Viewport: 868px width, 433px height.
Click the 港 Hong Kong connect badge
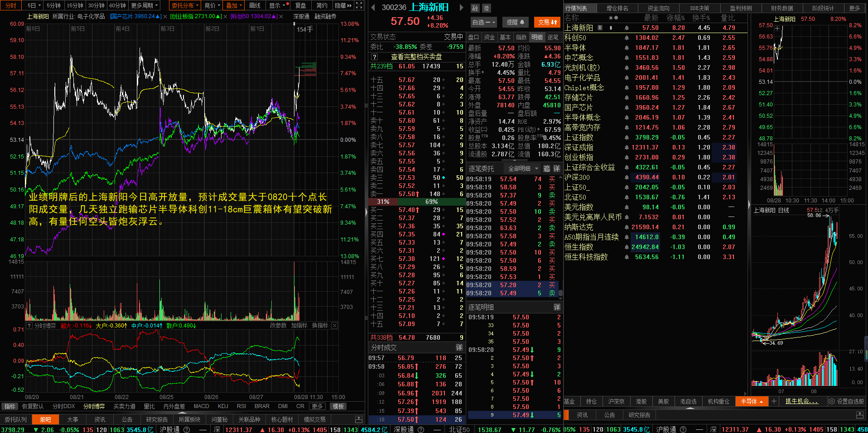tap(486, 8)
